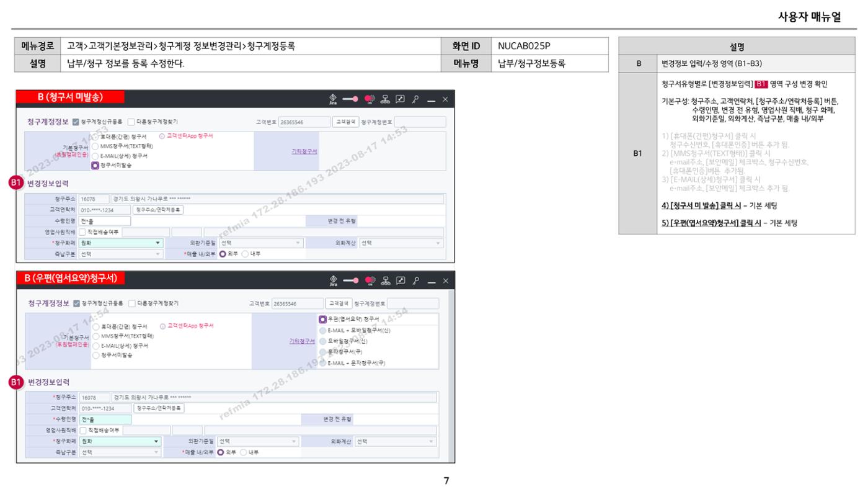Select 청구서미발송 radio in 우편(엽서요약)청구서 window

(95, 356)
